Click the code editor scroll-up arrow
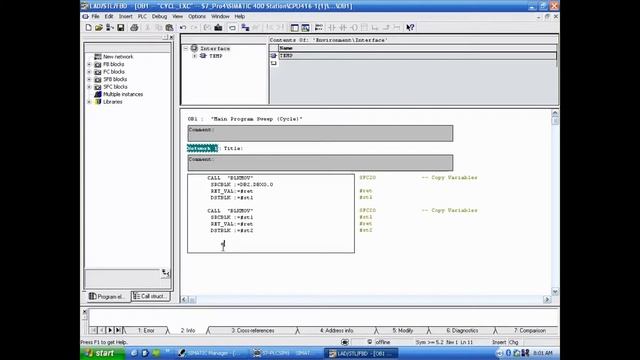Screen dimensions: 640x360 555,113
